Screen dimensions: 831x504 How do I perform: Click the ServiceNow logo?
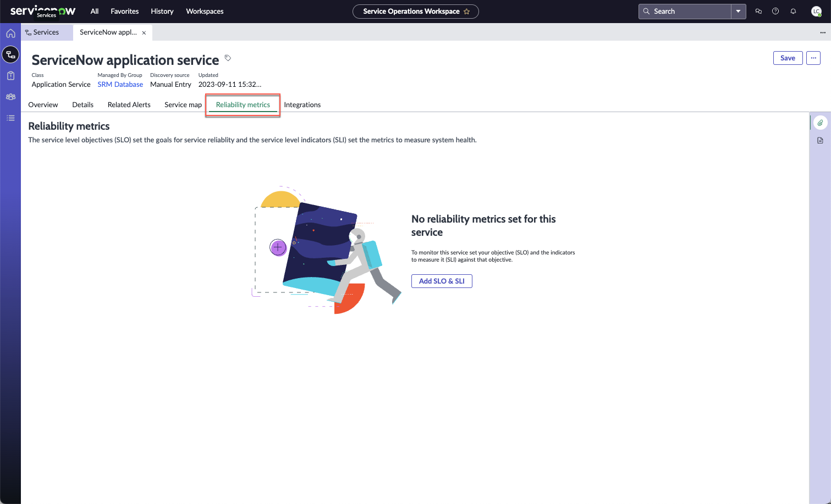[43, 11]
